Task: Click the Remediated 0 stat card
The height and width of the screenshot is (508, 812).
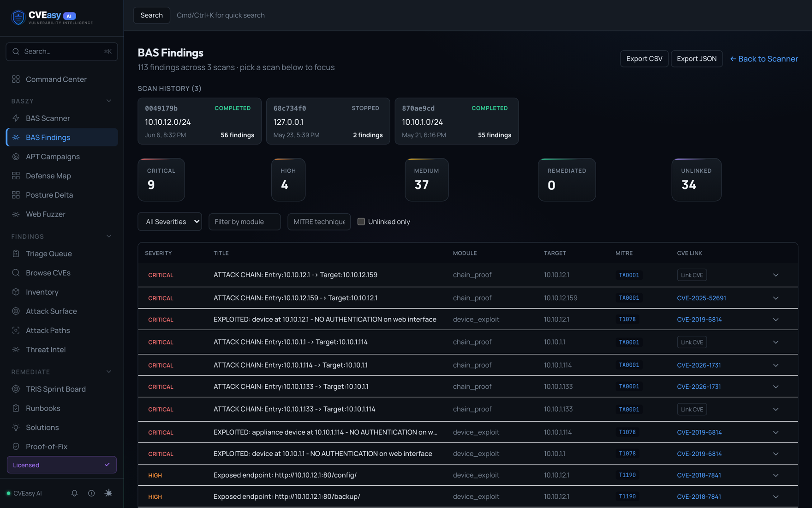Action: coord(567,180)
